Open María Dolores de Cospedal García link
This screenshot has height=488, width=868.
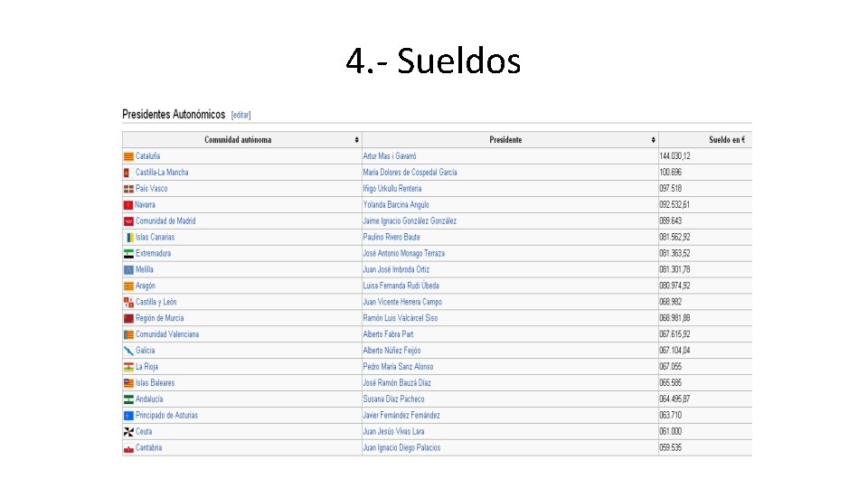(410, 173)
